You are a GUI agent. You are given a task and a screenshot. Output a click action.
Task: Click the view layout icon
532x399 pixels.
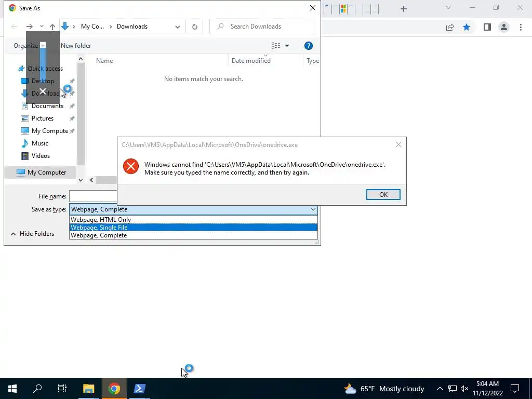pyautogui.click(x=276, y=46)
